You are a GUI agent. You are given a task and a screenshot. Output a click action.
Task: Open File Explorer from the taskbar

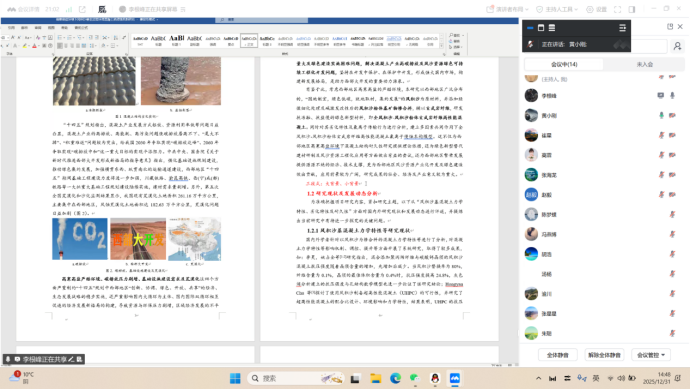click(375, 378)
